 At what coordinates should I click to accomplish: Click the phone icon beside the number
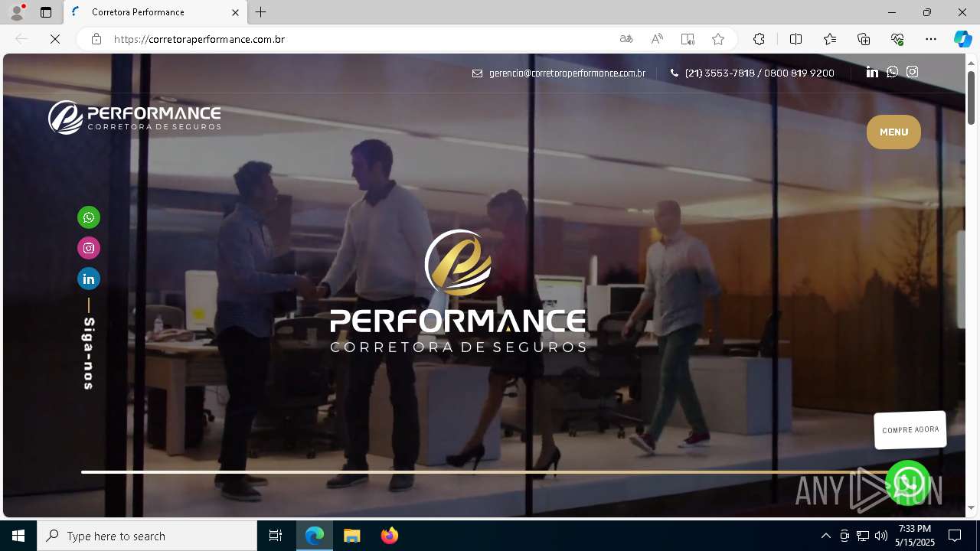(675, 73)
